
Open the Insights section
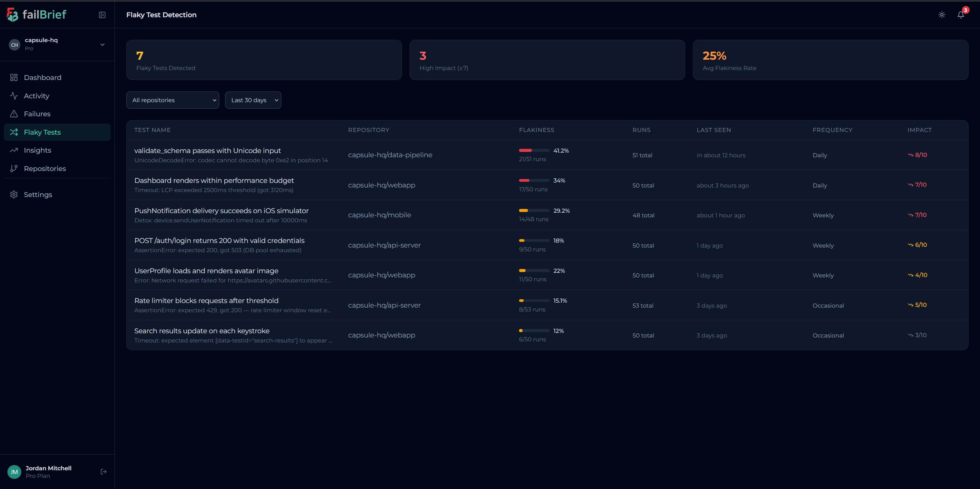pos(57,150)
